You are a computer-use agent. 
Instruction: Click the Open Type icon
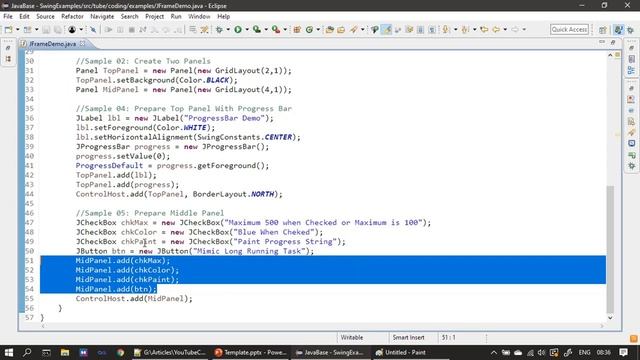329,29
